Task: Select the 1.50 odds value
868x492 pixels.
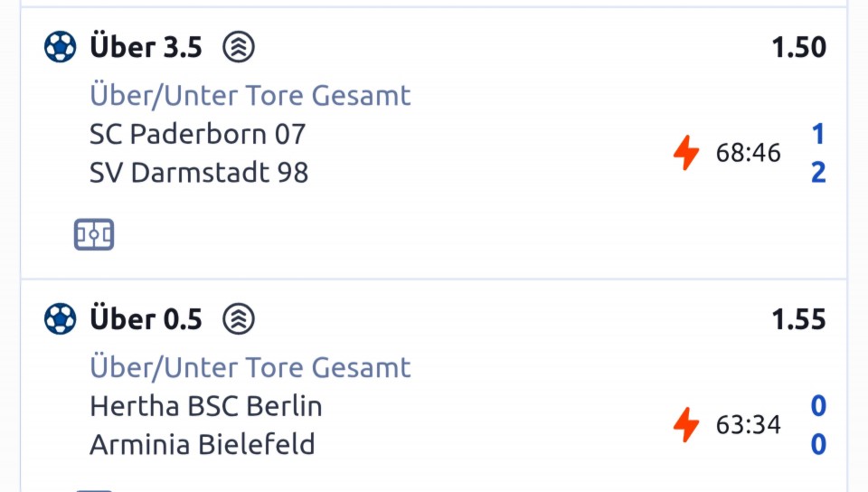Action: pyautogui.click(x=798, y=48)
